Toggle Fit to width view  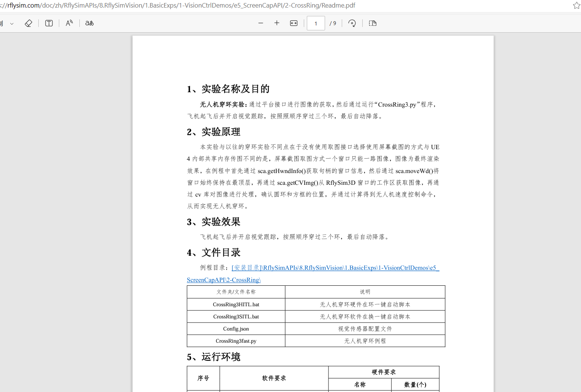(x=294, y=23)
